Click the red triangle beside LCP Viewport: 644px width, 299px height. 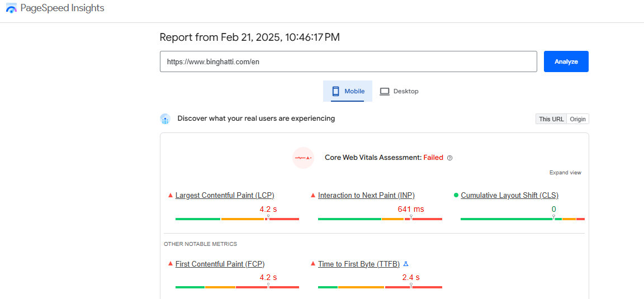tap(171, 195)
